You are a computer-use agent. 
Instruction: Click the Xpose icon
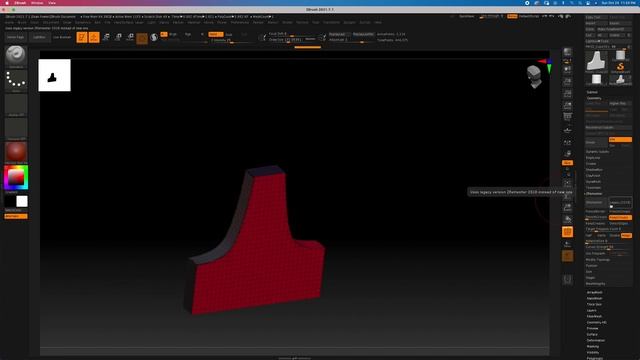click(x=567, y=280)
